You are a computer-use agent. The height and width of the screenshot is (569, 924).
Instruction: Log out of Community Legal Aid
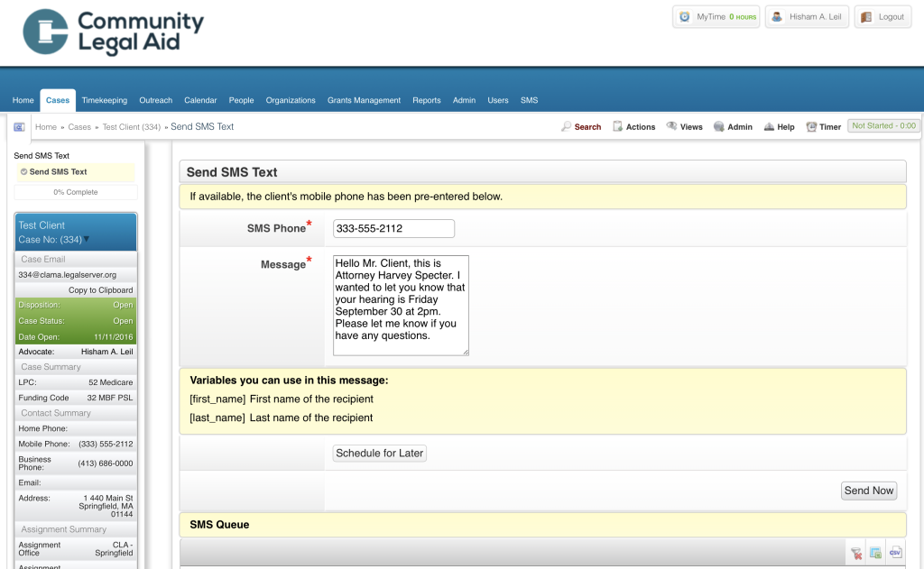[882, 16]
